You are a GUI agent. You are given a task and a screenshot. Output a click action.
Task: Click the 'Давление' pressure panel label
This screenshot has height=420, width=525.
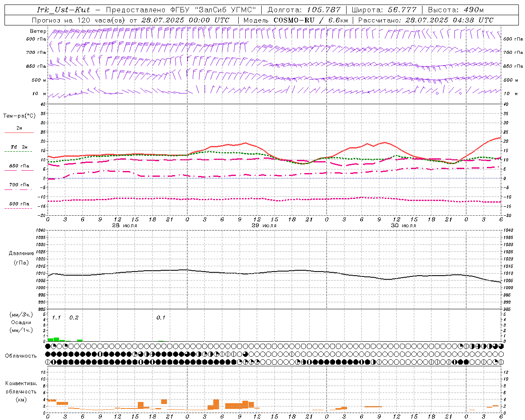pyautogui.click(x=21, y=253)
